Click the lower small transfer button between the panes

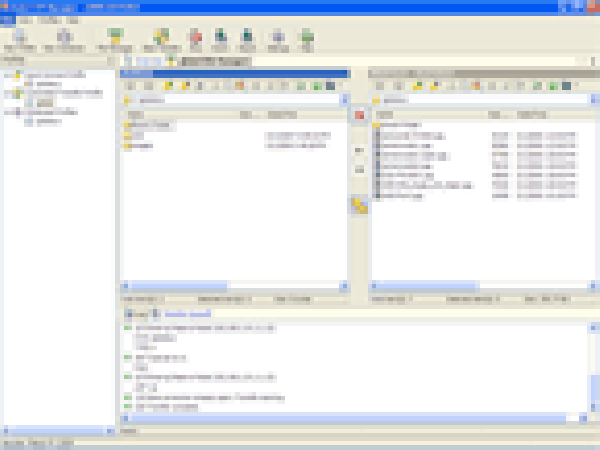click(359, 169)
